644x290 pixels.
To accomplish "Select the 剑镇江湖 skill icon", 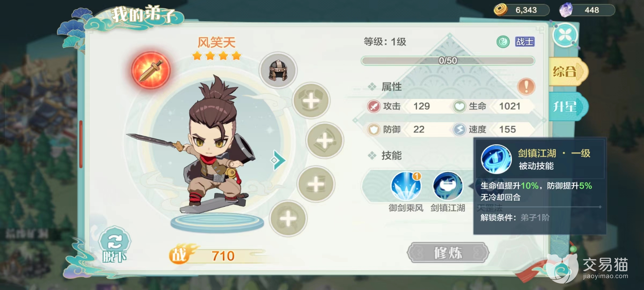I will 448,186.
